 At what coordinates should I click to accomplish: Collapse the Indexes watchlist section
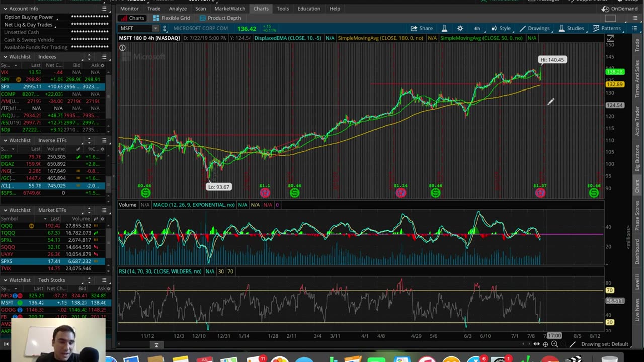pos(5,57)
